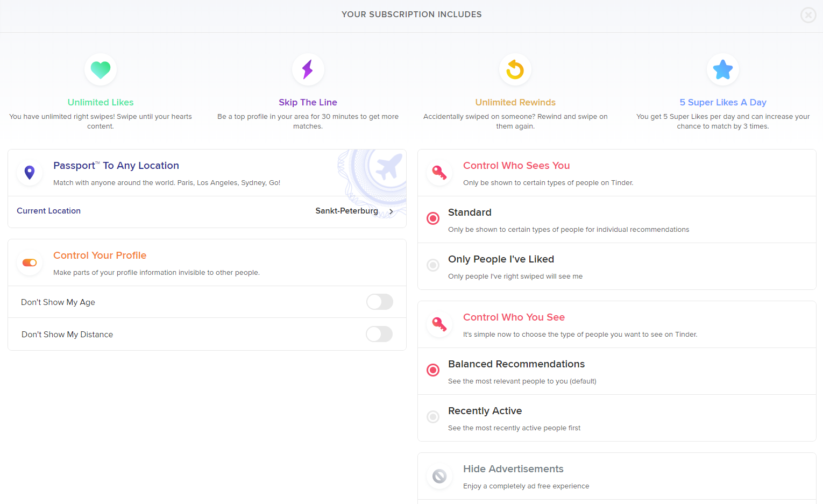Screen dimensions: 823x504
Task: Click the Hide Advertisements title
Action: pyautogui.click(x=513, y=469)
